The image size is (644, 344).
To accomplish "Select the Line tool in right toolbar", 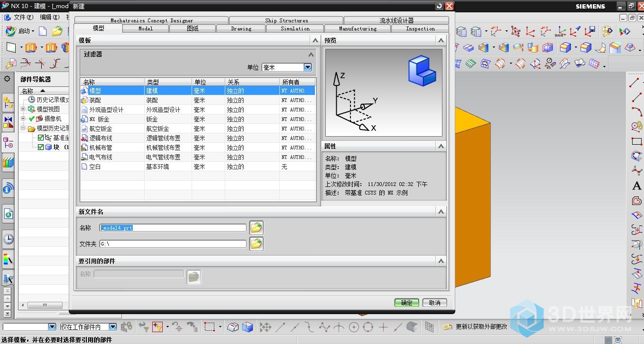I will (x=635, y=83).
